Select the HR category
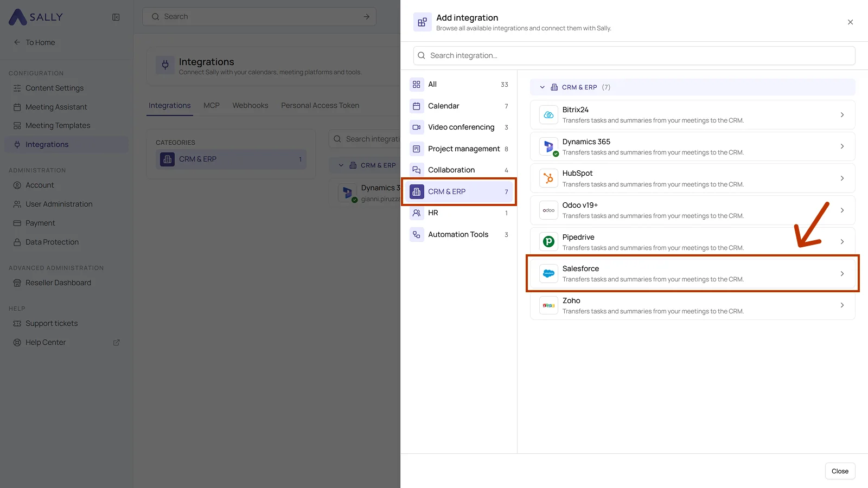 459,213
